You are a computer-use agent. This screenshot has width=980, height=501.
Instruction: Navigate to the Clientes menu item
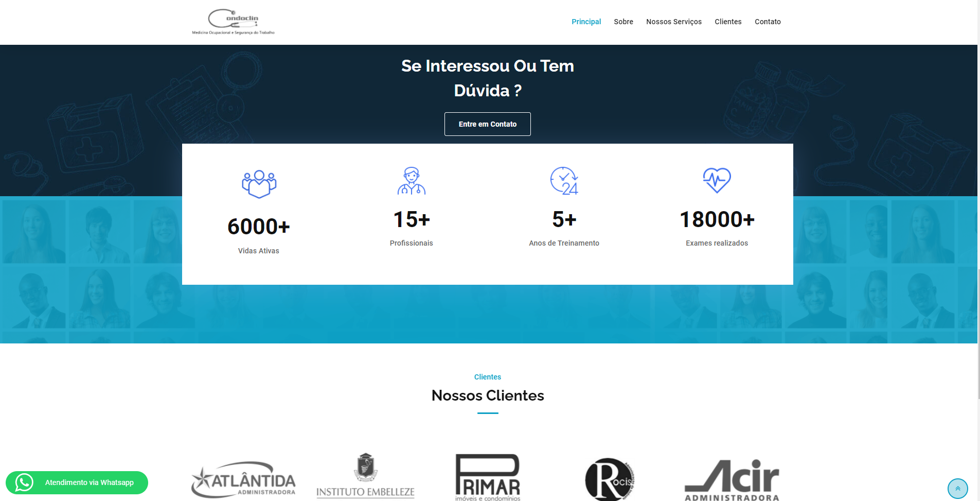(728, 22)
